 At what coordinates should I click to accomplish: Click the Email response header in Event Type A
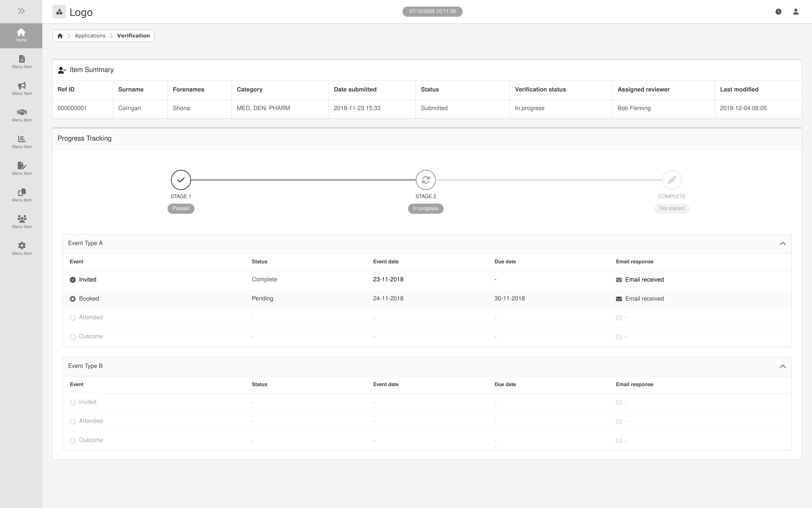point(635,262)
